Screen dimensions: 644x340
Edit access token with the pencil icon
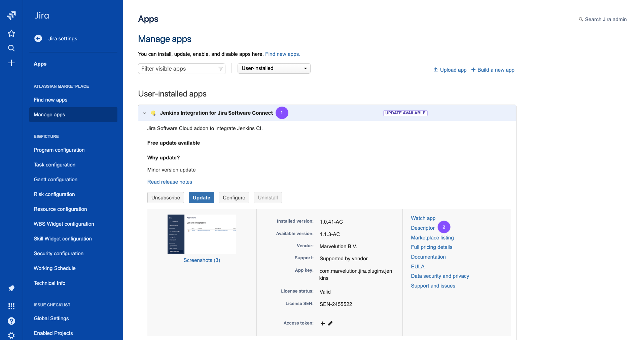pyautogui.click(x=330, y=323)
